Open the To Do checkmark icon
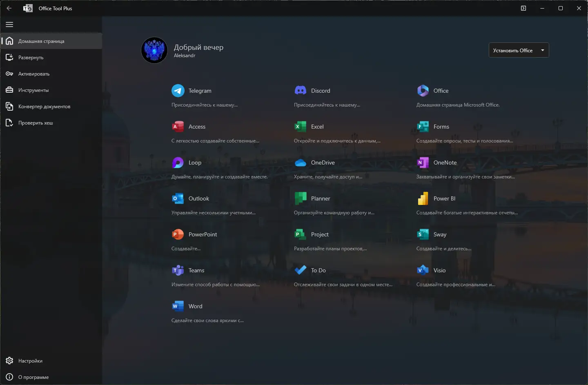Viewport: 588px width, 385px height. click(301, 270)
